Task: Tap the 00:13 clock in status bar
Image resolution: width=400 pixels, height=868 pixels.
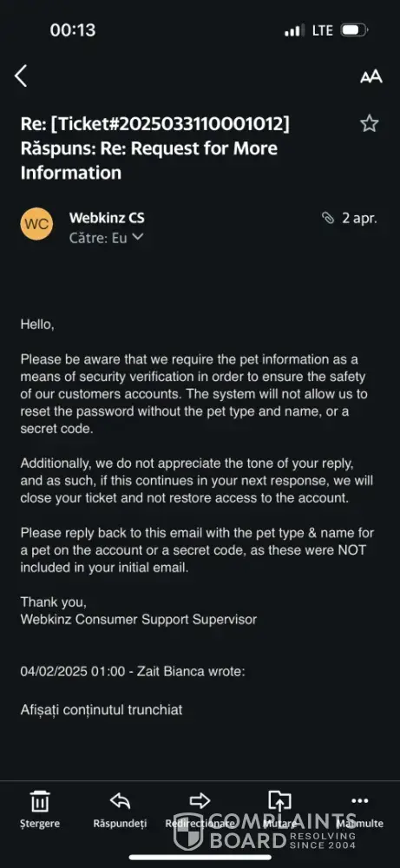Action: pyautogui.click(x=73, y=30)
